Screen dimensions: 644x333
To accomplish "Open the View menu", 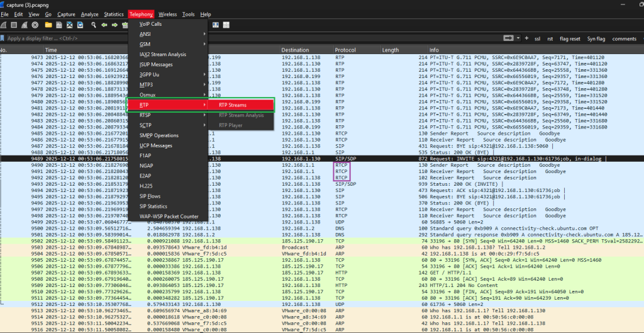I will click(34, 14).
